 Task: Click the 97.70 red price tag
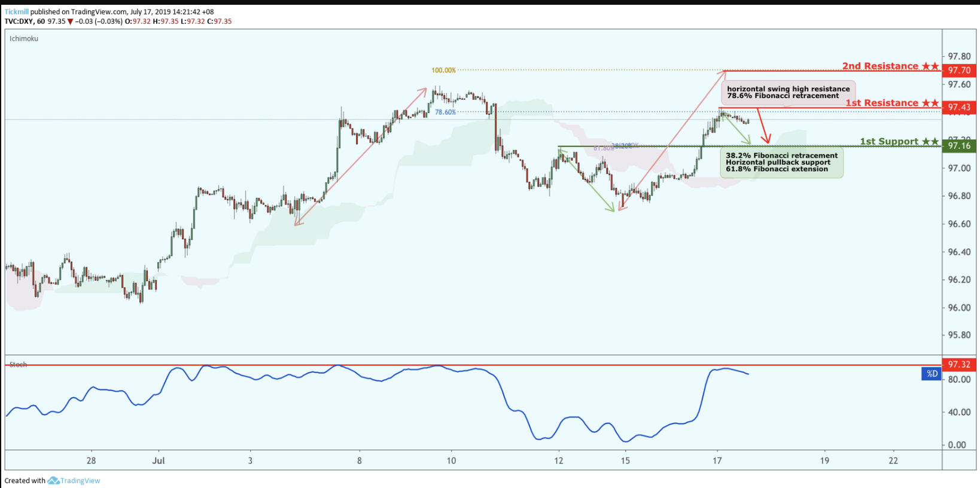click(959, 70)
